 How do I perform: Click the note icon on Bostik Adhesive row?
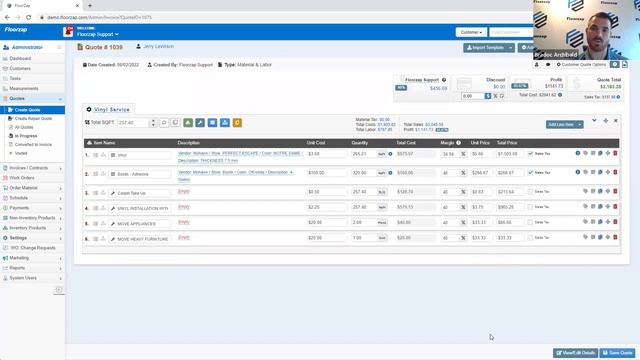tap(593, 172)
